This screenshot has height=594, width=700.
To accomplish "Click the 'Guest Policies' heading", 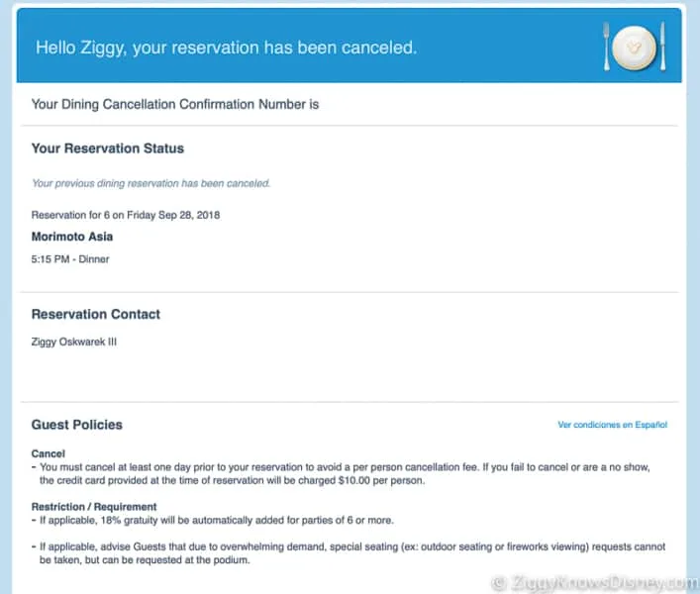I will pyautogui.click(x=77, y=425).
